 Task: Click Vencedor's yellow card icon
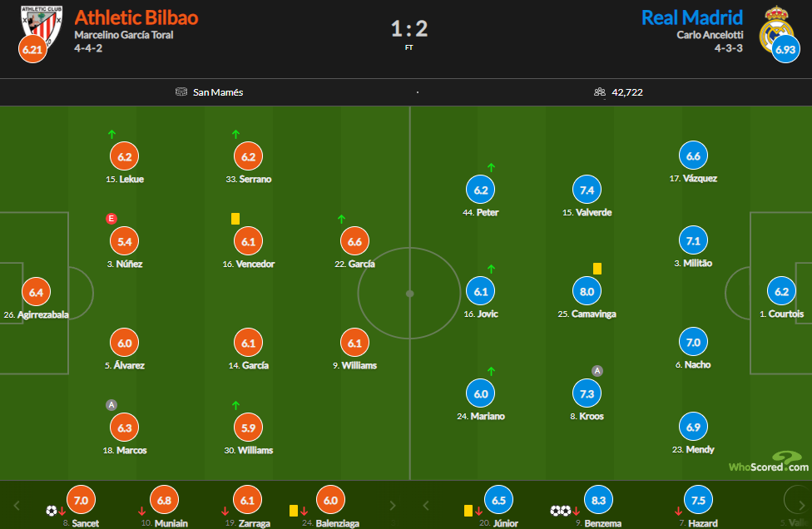pos(235,219)
